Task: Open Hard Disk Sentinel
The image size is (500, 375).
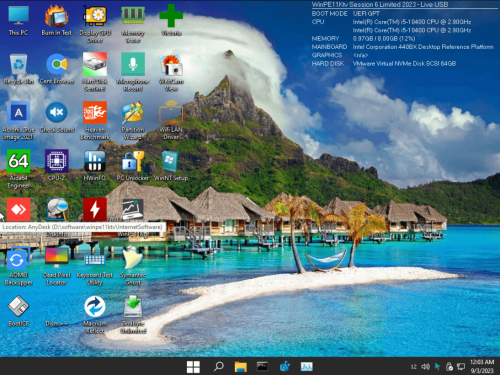Action: (x=95, y=72)
